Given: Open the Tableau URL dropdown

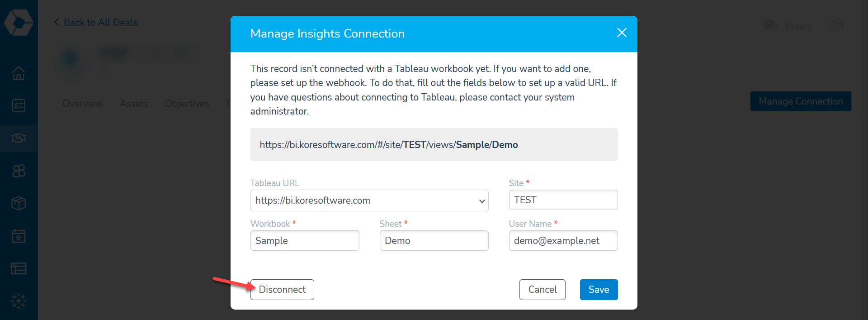Looking at the screenshot, I should point(369,201).
